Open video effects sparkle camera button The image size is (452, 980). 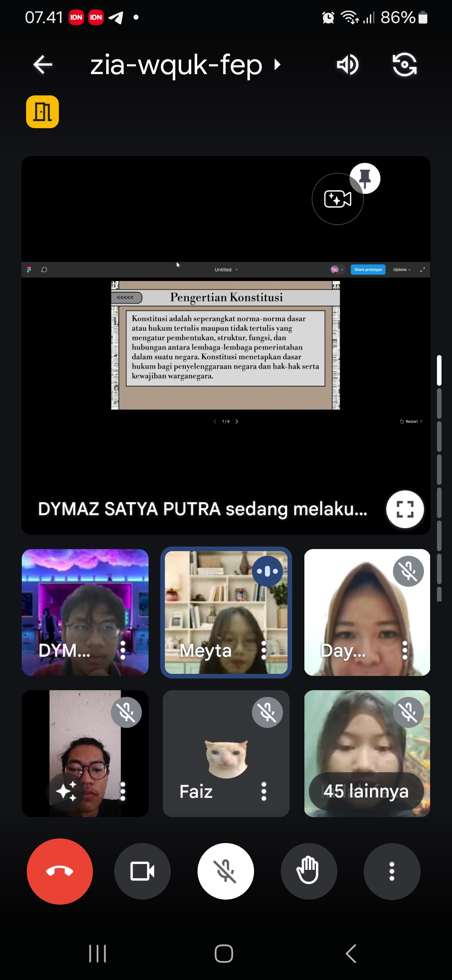[337, 199]
